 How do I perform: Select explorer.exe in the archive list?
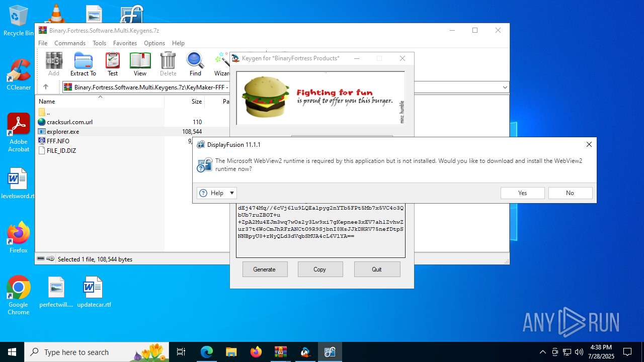(x=63, y=131)
